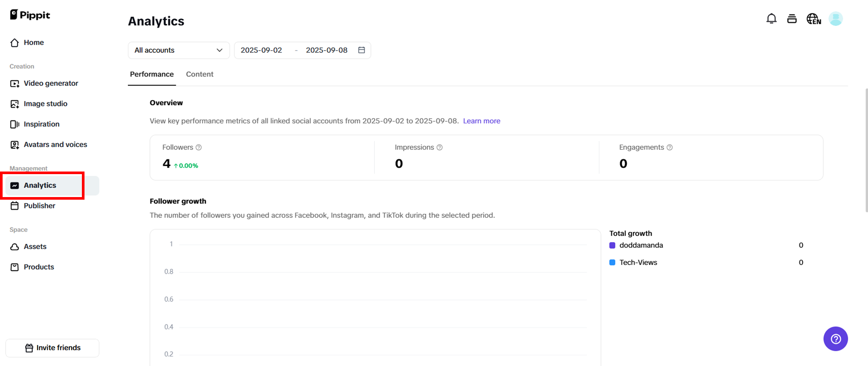Screen dimensions: 868x366
Task: Open the notifications bell icon
Action: (771, 19)
